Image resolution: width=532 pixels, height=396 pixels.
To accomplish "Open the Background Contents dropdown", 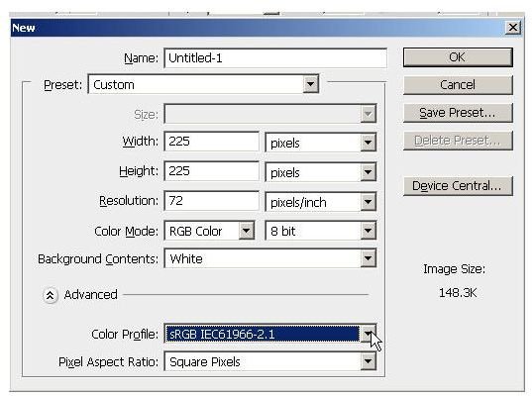I will pyautogui.click(x=270, y=259).
